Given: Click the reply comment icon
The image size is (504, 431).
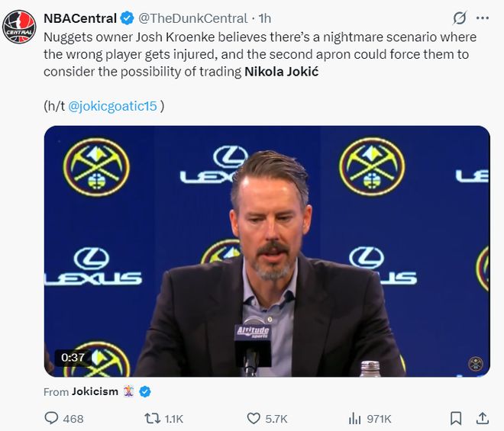Looking at the screenshot, I should [52, 418].
